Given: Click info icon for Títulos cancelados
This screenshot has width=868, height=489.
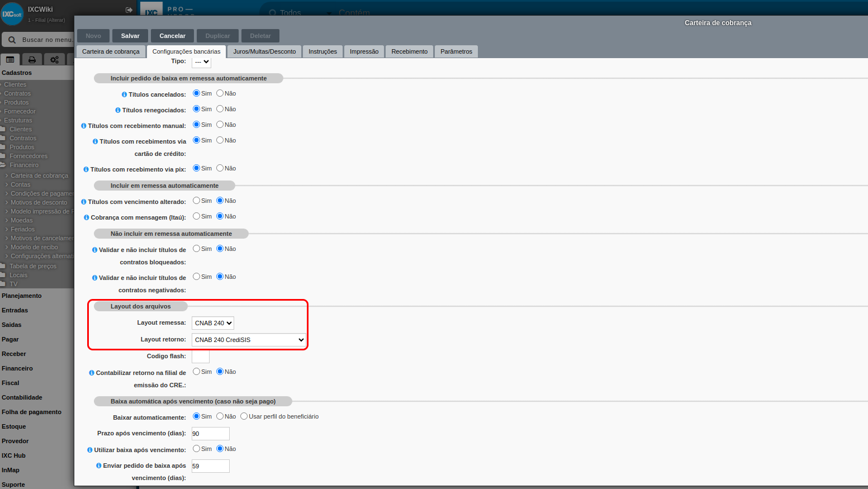Looking at the screenshot, I should pos(124,94).
